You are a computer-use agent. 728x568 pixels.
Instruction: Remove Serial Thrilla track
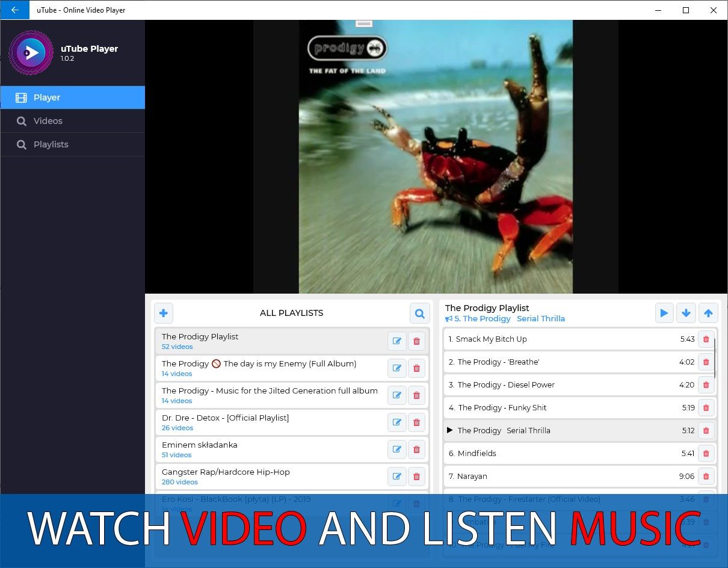[x=706, y=431]
